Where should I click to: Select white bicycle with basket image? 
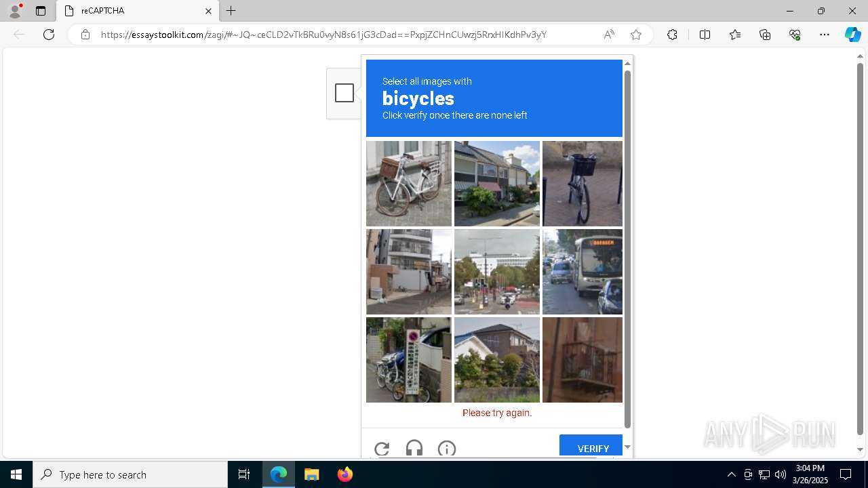(x=409, y=184)
